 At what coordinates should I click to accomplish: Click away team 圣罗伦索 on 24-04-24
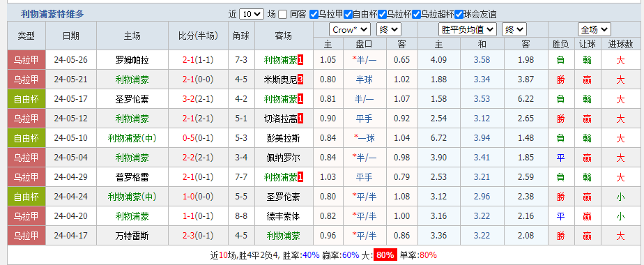click(x=284, y=197)
